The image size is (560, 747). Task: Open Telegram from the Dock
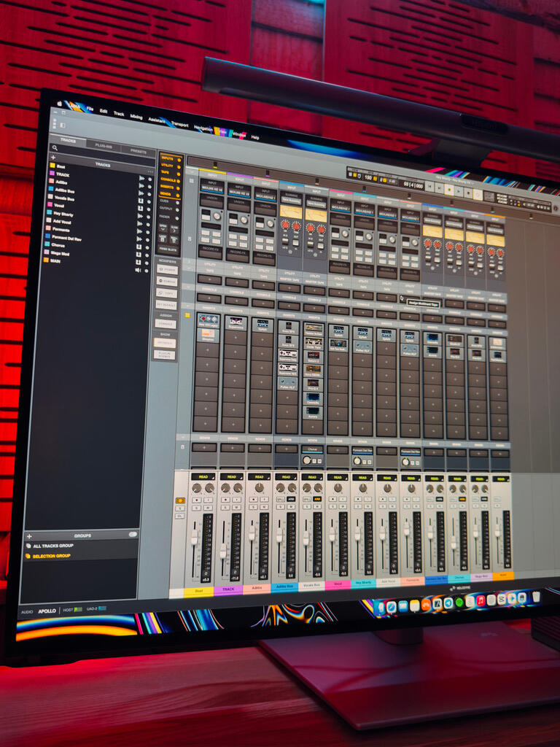tap(448, 603)
